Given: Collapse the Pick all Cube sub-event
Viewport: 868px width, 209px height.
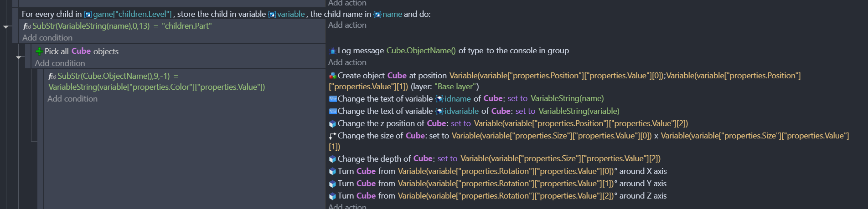Looking at the screenshot, I should point(19,57).
